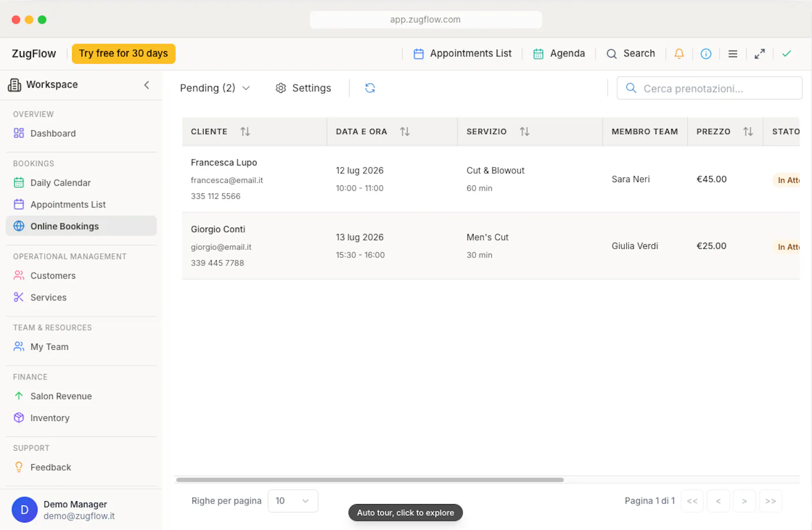Image resolution: width=812 pixels, height=530 pixels.
Task: Select Online Bookings in the sidebar
Action: [81, 226]
